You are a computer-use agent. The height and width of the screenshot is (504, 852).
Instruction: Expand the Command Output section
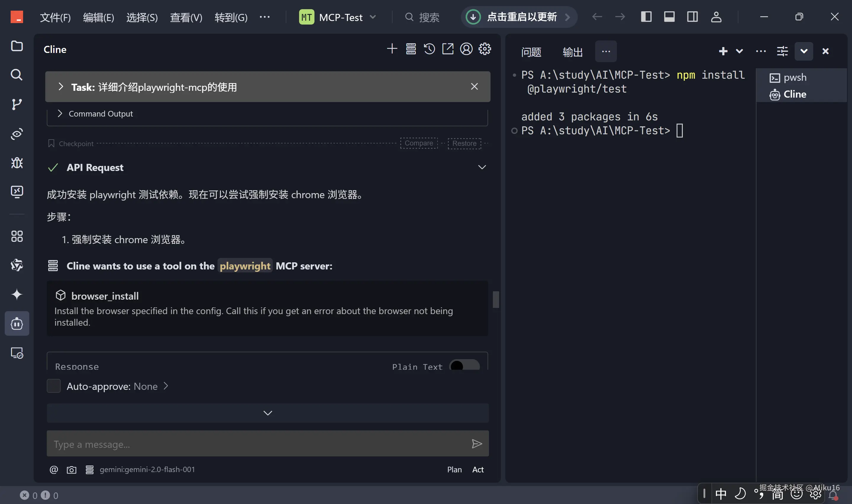point(60,114)
